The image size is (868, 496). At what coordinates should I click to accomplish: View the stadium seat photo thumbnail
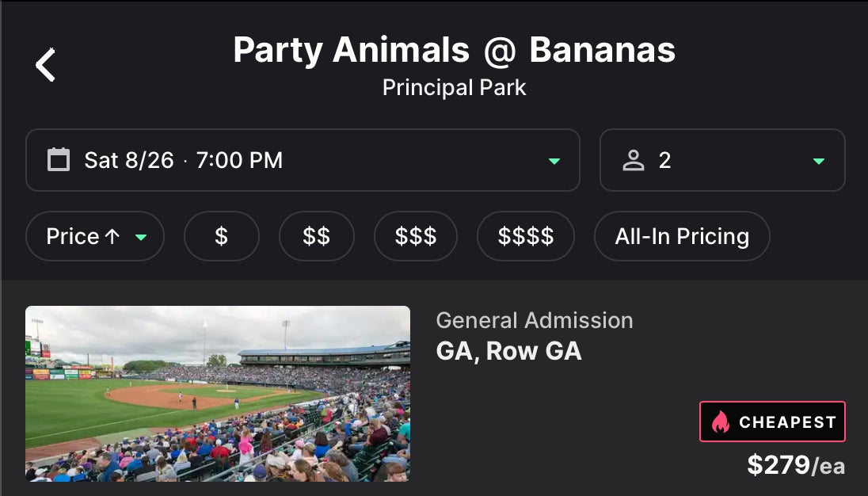[218, 394]
